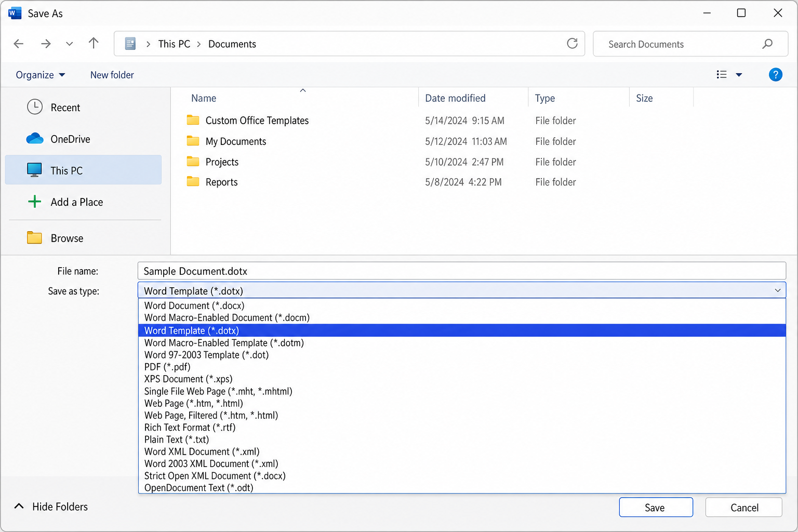
Task: Click Hide Folders to collapse browser
Action: click(x=51, y=507)
